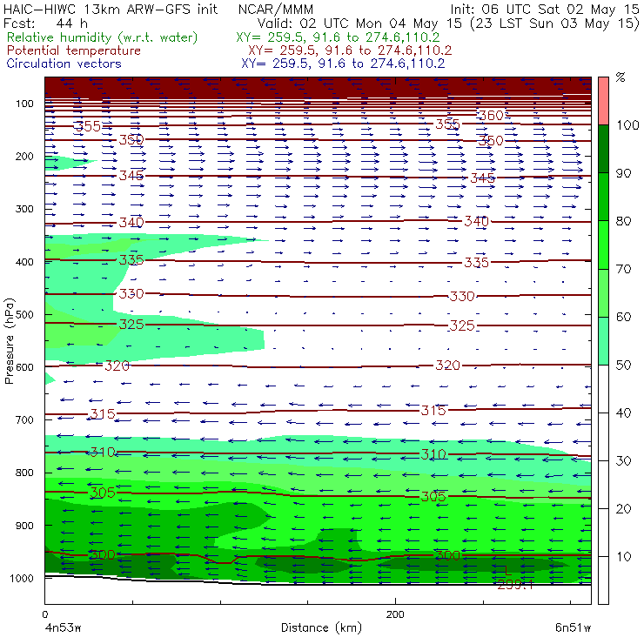Click the colorbar '40' value label
The width and height of the screenshot is (644, 644).
(x=623, y=413)
